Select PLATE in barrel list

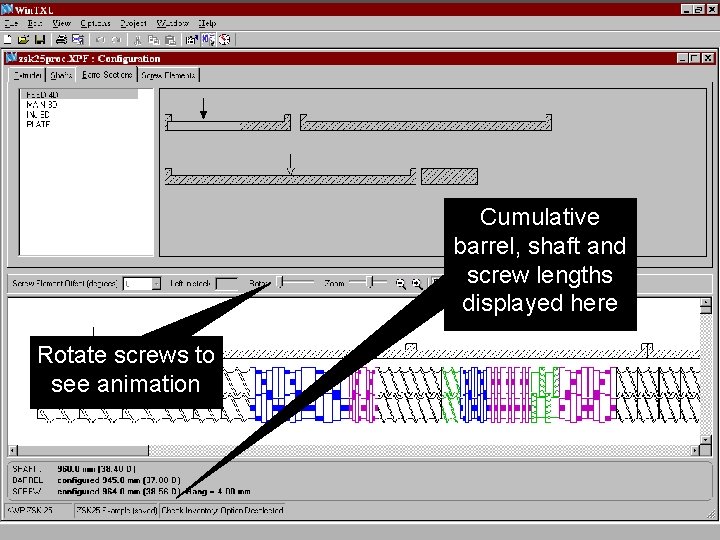point(38,124)
